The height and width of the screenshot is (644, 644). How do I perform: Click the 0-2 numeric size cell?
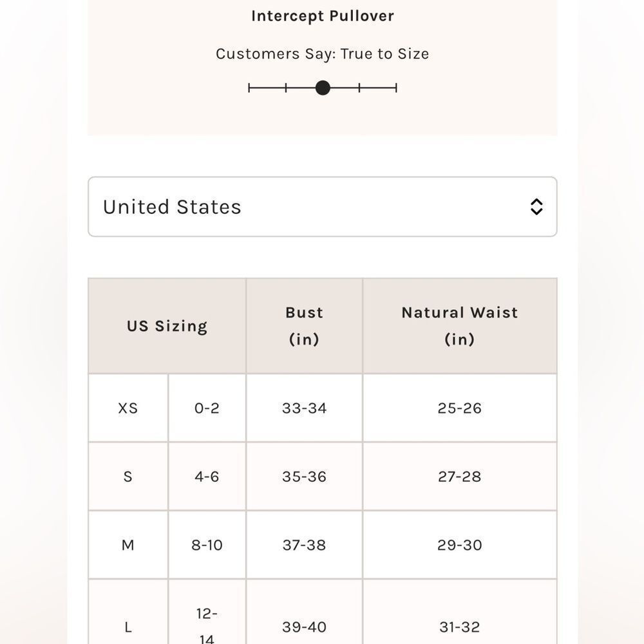207,408
